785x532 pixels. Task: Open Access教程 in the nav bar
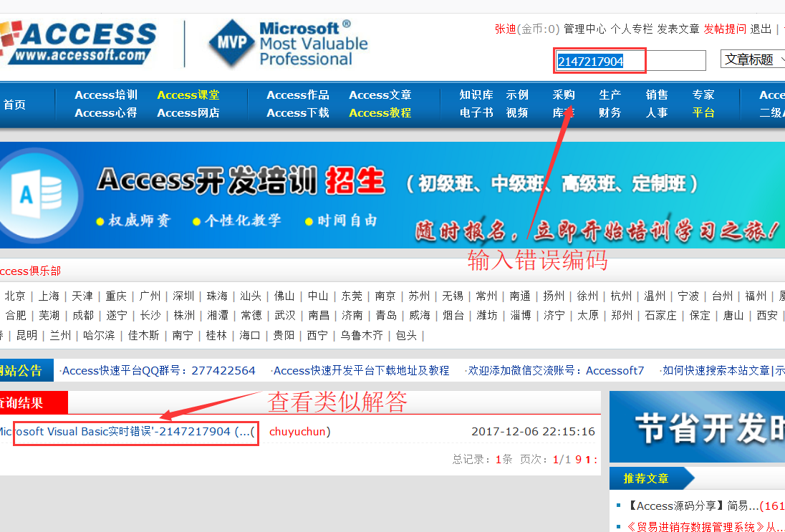(380, 112)
